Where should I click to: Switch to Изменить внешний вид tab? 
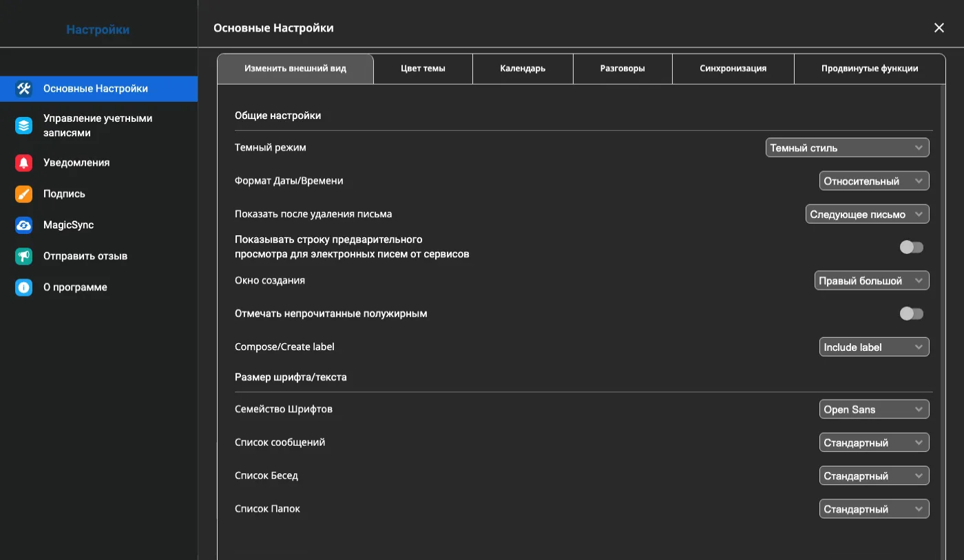[x=295, y=69]
